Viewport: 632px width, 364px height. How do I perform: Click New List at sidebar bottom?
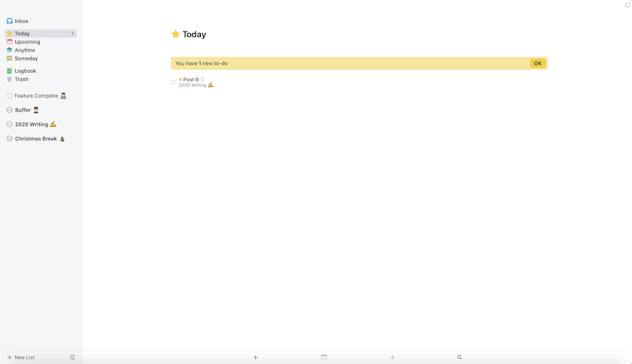(x=21, y=357)
